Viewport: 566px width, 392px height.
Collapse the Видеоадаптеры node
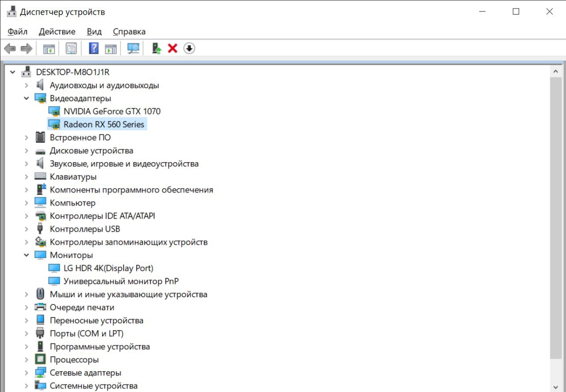pyautogui.click(x=27, y=98)
